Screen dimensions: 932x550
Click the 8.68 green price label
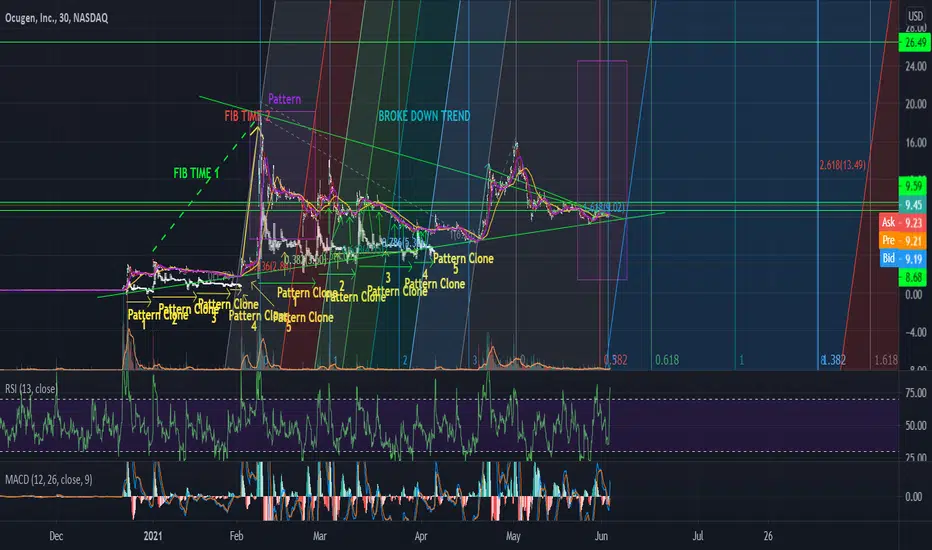[x=915, y=277]
